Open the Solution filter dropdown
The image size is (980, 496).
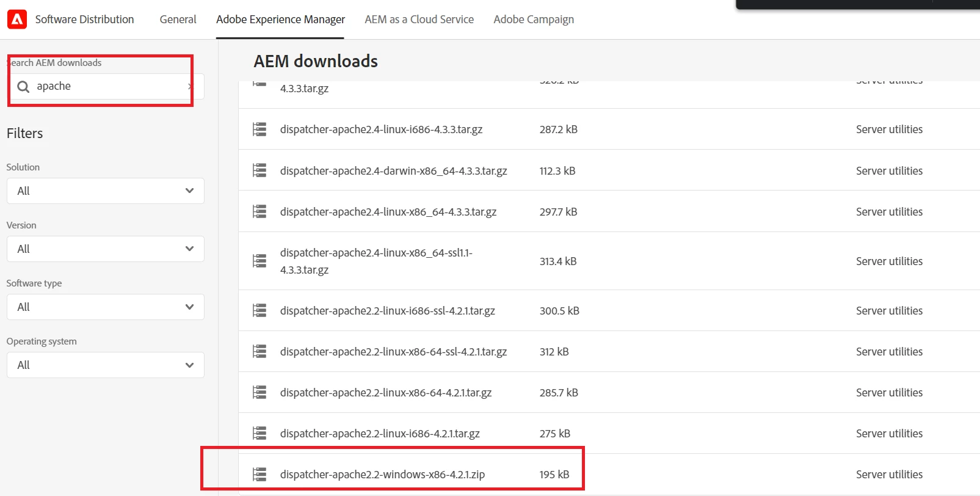tap(106, 191)
